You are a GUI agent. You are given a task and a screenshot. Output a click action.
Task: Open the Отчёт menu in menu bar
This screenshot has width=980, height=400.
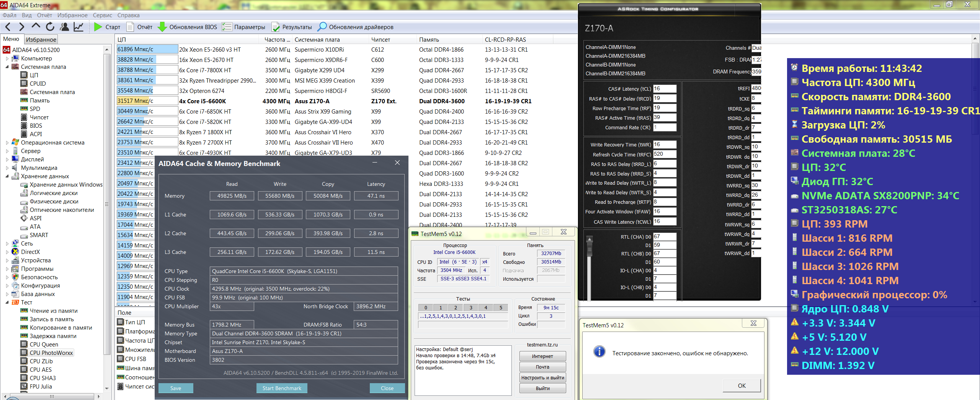[x=44, y=15]
